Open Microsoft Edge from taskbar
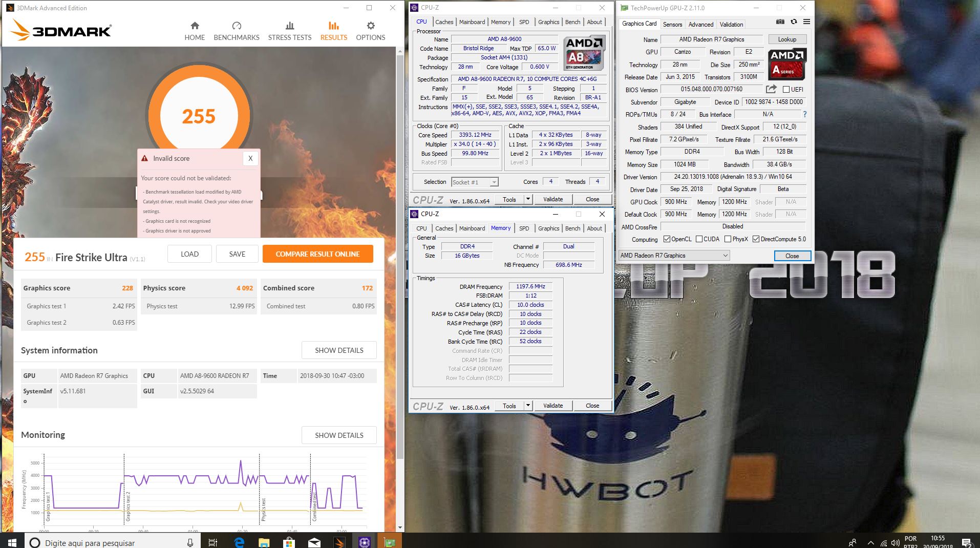 [x=239, y=542]
